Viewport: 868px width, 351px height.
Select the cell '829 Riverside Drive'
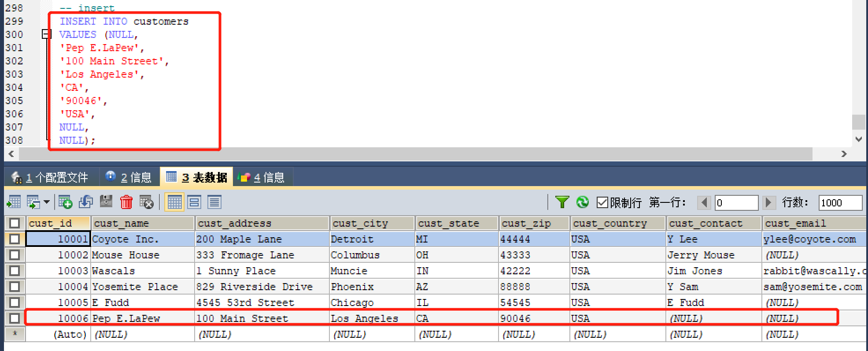(262, 287)
